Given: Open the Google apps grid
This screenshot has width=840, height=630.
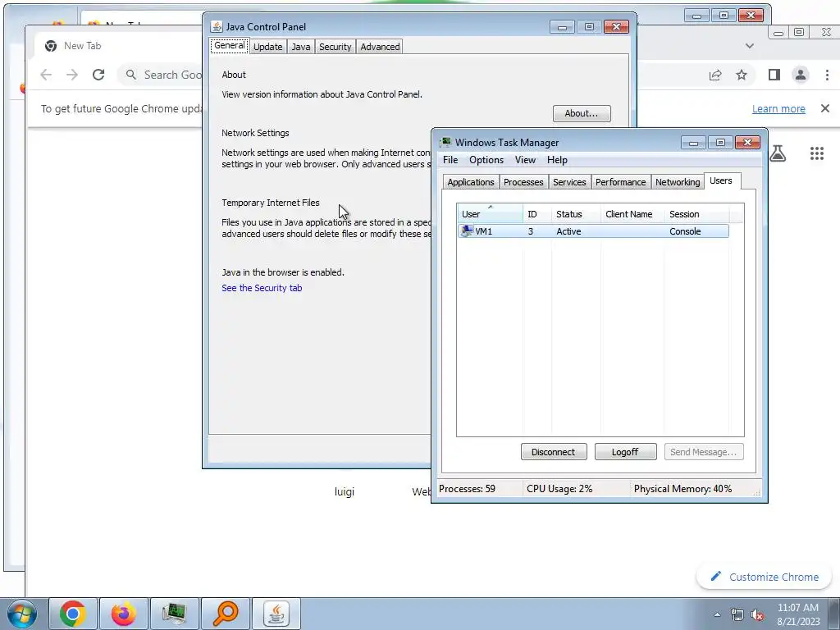Looking at the screenshot, I should pyautogui.click(x=817, y=153).
